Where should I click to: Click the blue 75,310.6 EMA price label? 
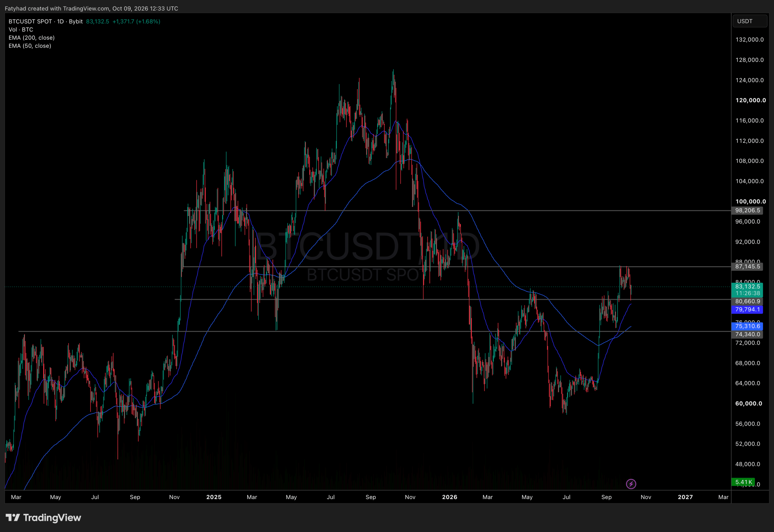(x=748, y=326)
